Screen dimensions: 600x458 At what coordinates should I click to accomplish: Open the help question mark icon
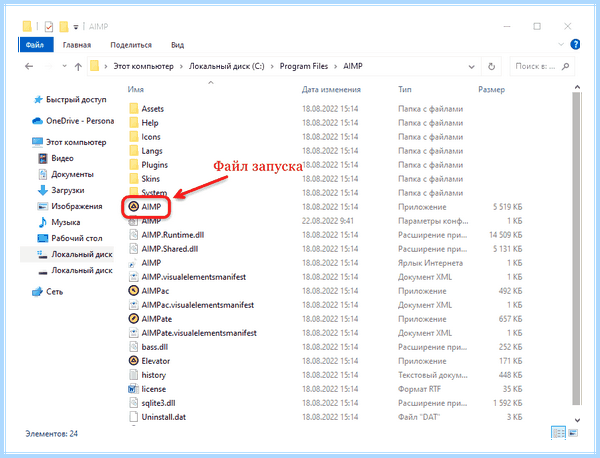(575, 45)
